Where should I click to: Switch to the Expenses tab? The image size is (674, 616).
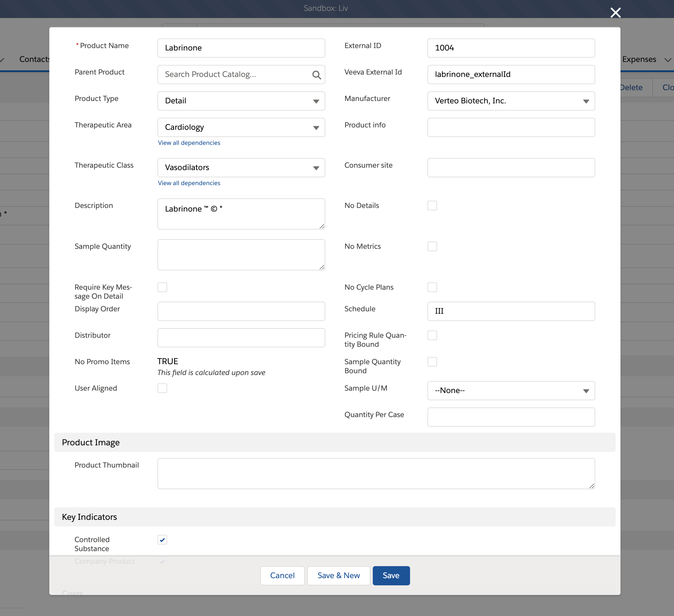click(x=639, y=59)
